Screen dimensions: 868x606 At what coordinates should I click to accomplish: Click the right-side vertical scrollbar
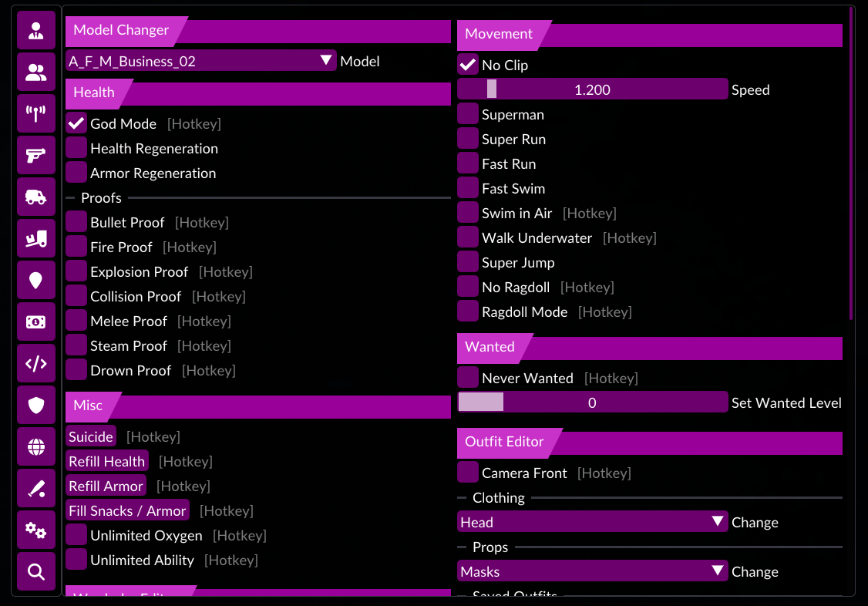[x=851, y=163]
